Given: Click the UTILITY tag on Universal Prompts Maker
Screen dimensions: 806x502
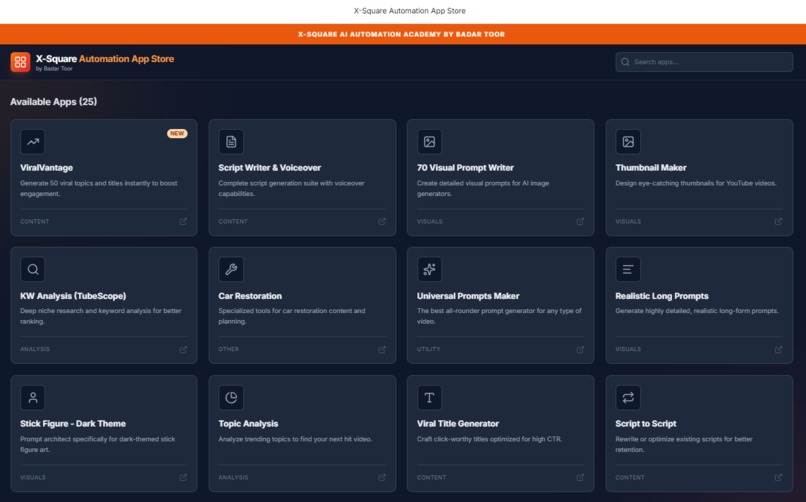Looking at the screenshot, I should (428, 349).
